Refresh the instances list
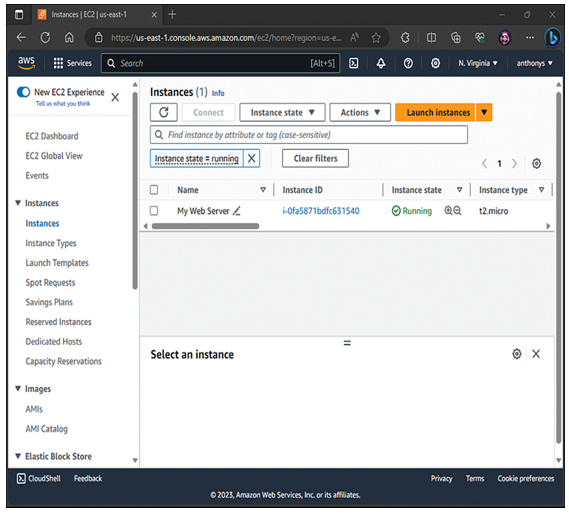This screenshot has width=569, height=514. (164, 112)
